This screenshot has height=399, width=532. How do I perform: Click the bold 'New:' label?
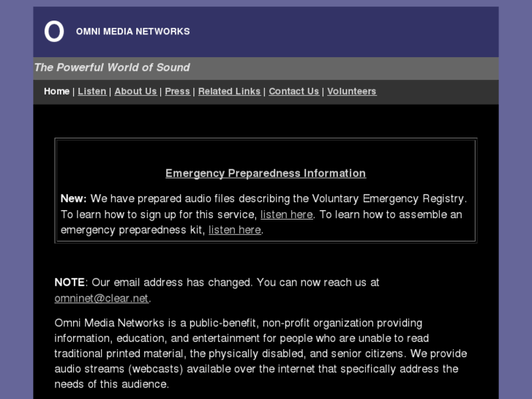[74, 198]
